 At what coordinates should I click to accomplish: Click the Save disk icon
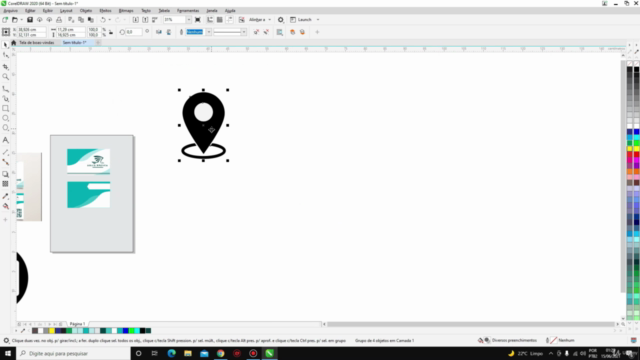(30, 20)
